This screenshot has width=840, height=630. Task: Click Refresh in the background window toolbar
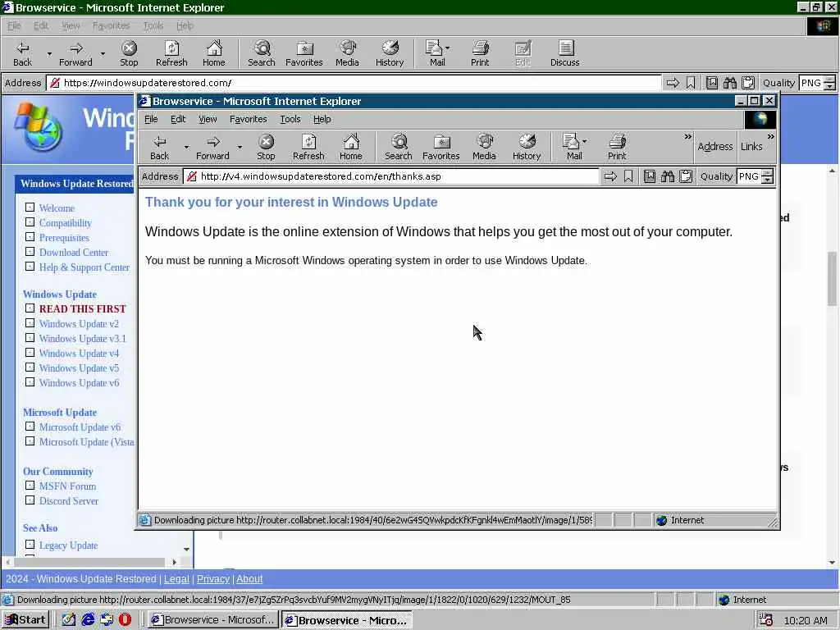[x=171, y=53]
